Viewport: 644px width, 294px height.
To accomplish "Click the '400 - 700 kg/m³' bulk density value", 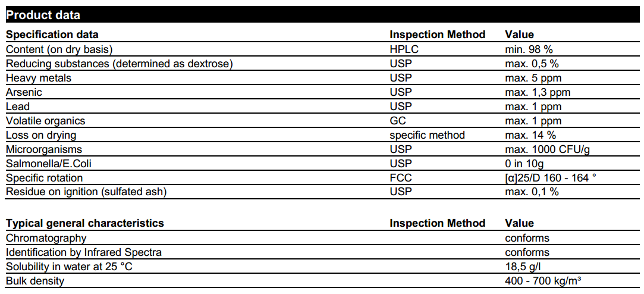I will click(x=542, y=281).
